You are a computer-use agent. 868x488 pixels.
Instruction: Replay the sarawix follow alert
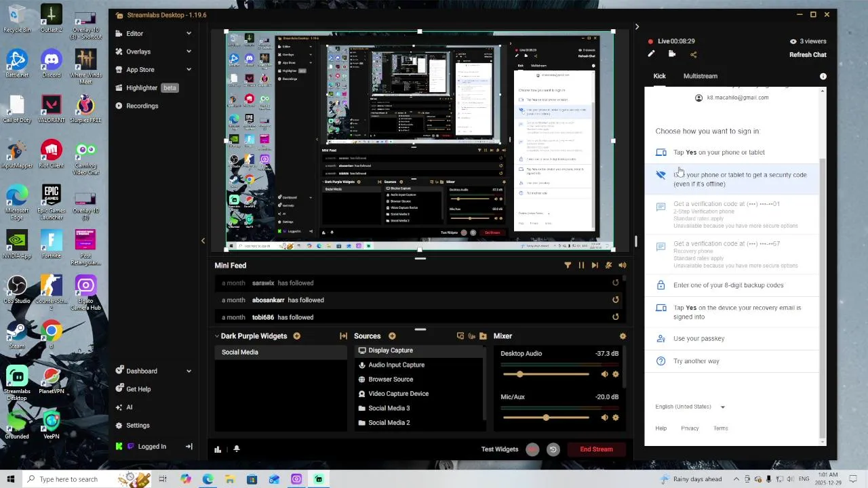click(616, 283)
